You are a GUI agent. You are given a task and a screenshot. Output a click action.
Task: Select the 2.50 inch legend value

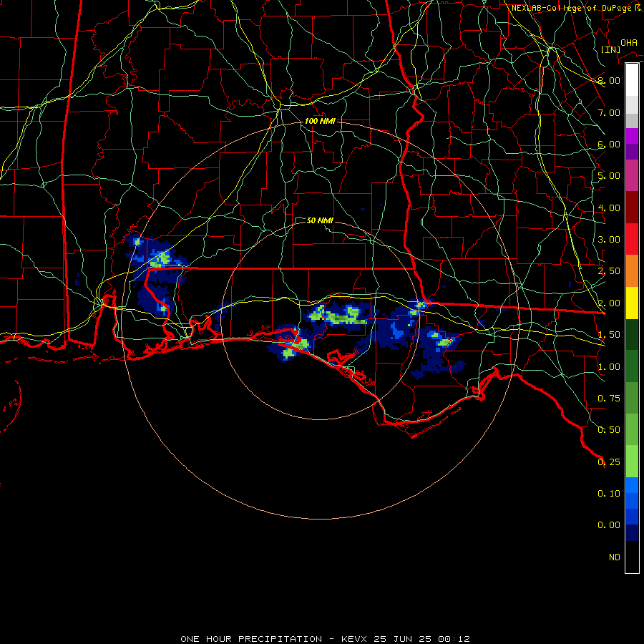point(609,271)
